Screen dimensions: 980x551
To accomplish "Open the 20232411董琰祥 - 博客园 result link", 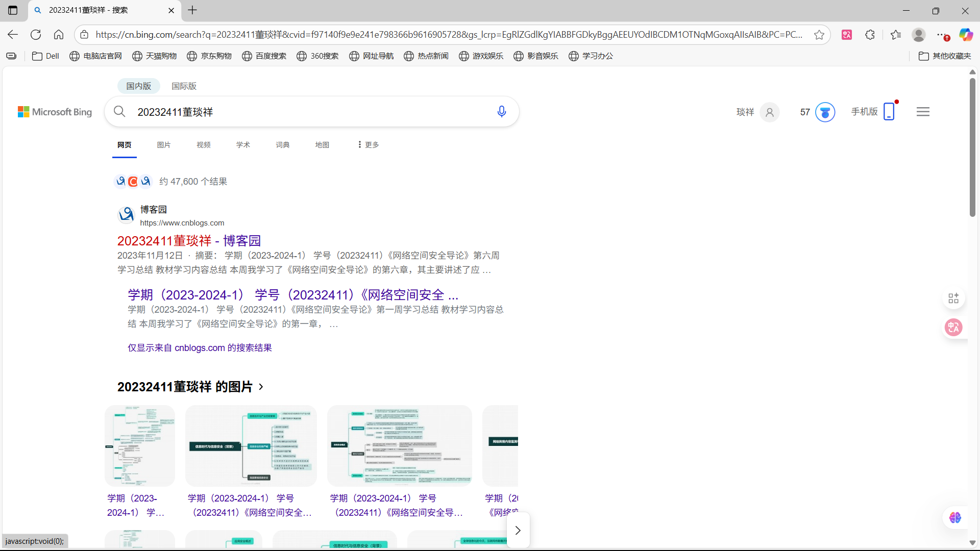I will [189, 241].
